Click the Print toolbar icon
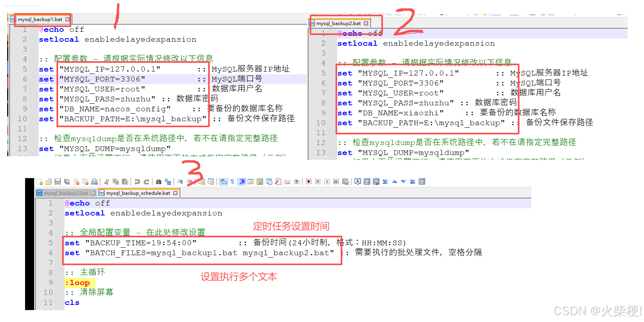Viewport: 644px width, 322px height. pos(94,182)
